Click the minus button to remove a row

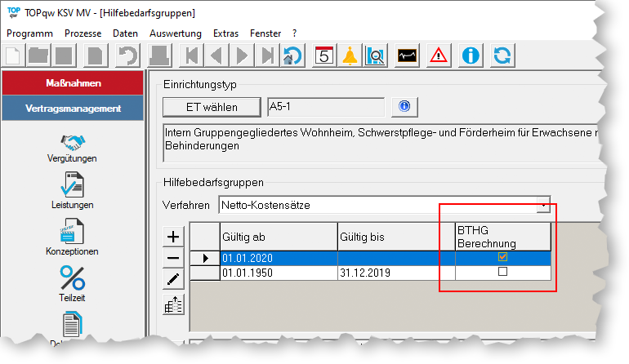173,259
